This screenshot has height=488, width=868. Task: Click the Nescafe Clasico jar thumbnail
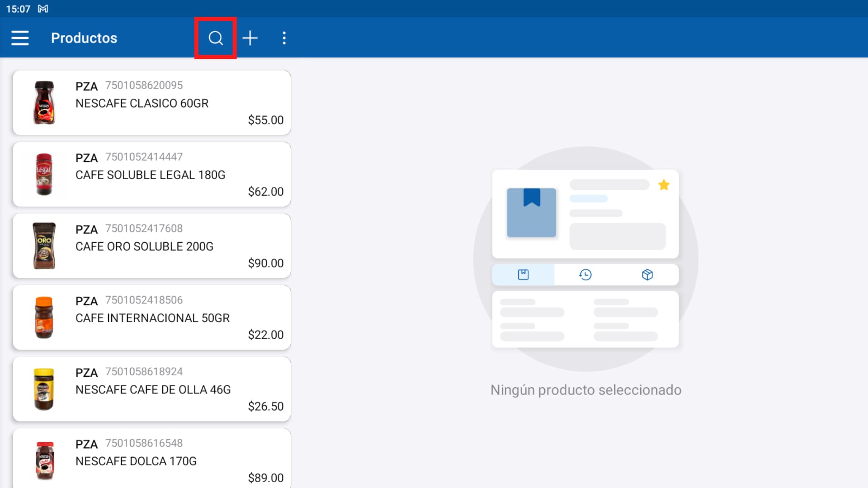point(44,103)
